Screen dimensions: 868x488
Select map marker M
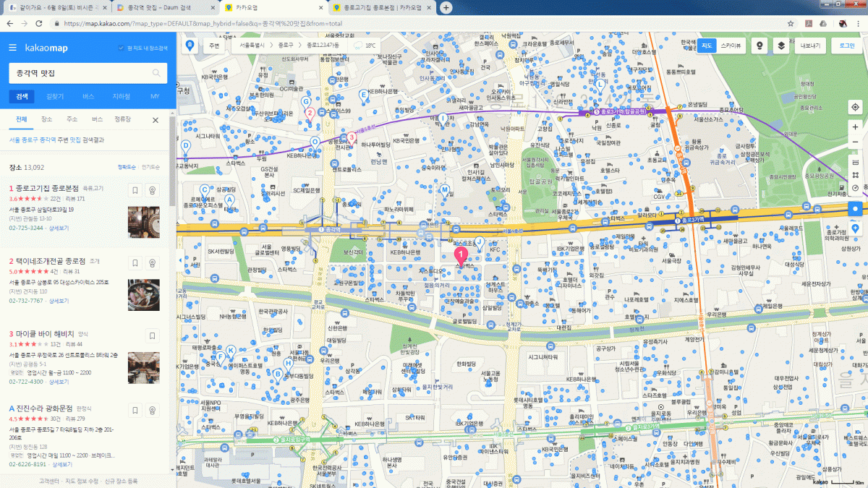(x=445, y=191)
